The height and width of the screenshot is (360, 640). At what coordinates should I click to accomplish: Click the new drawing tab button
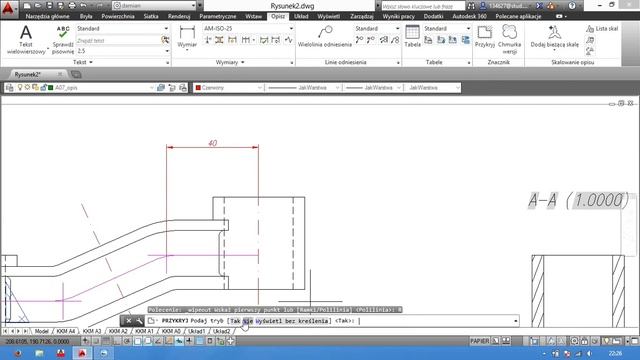click(76, 74)
